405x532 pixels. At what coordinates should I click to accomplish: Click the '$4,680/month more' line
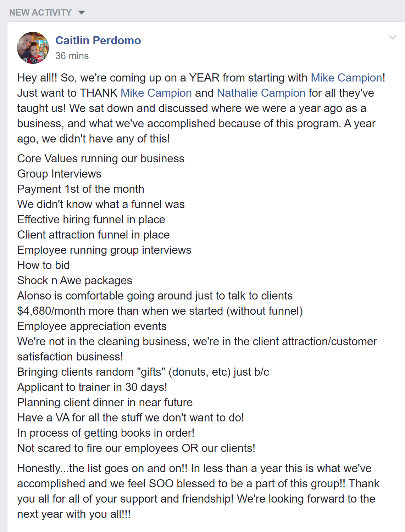(x=160, y=311)
